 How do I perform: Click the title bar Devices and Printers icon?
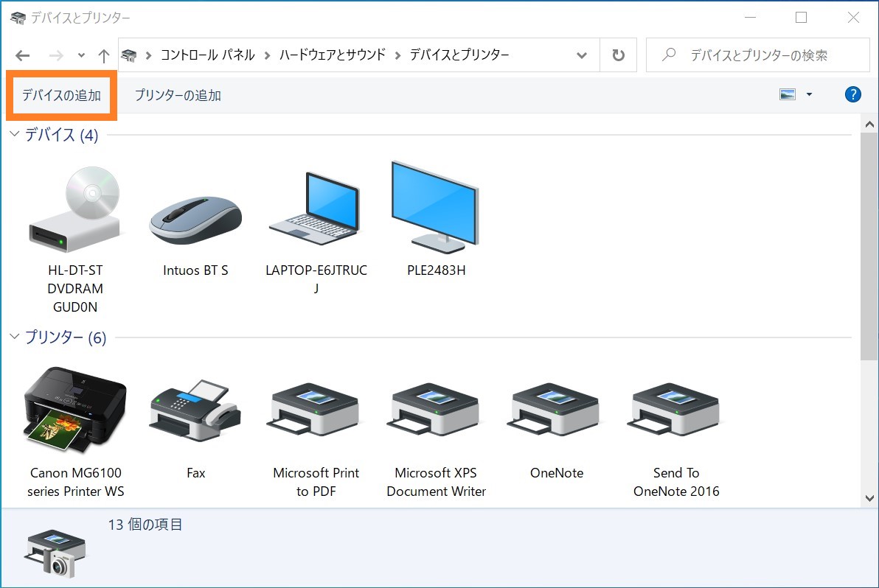[x=18, y=18]
